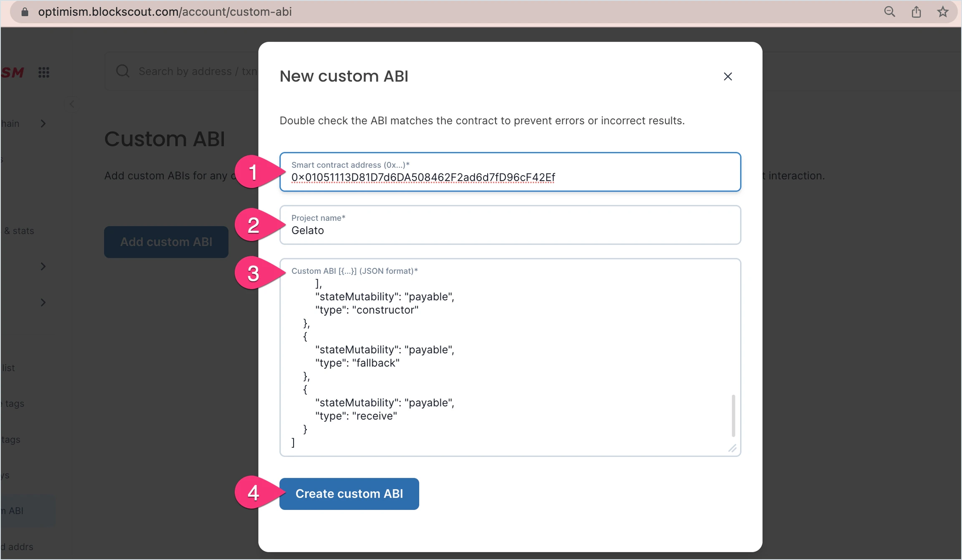Click the browser URL address text
Image resolution: width=962 pixels, height=560 pixels.
[165, 12]
